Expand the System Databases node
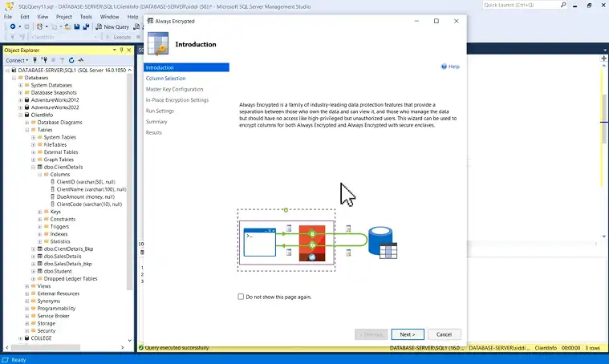The image size is (609, 364). tap(20, 85)
